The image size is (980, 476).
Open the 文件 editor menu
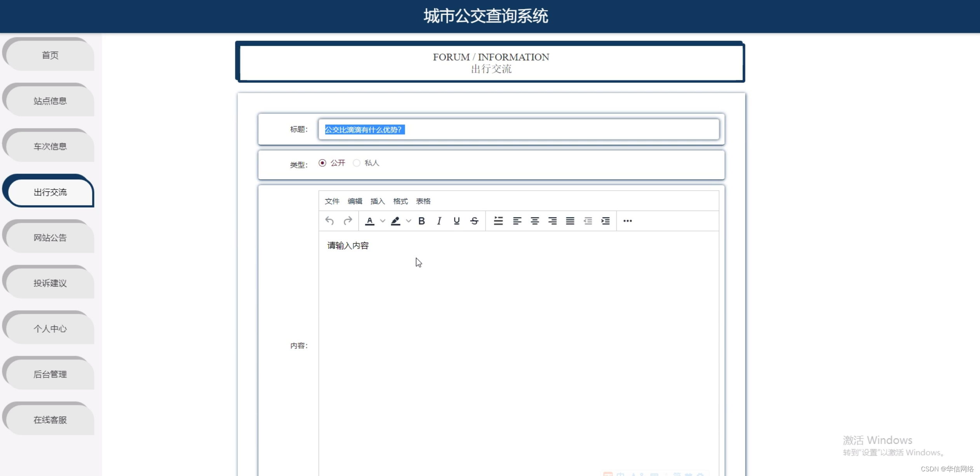332,201
